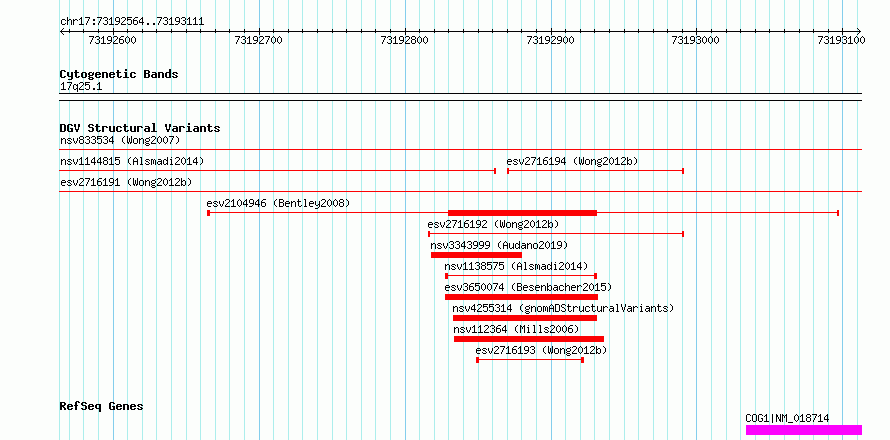Click the red line of esv2716194
The width and height of the screenshot is (890, 440).
pyautogui.click(x=595, y=171)
